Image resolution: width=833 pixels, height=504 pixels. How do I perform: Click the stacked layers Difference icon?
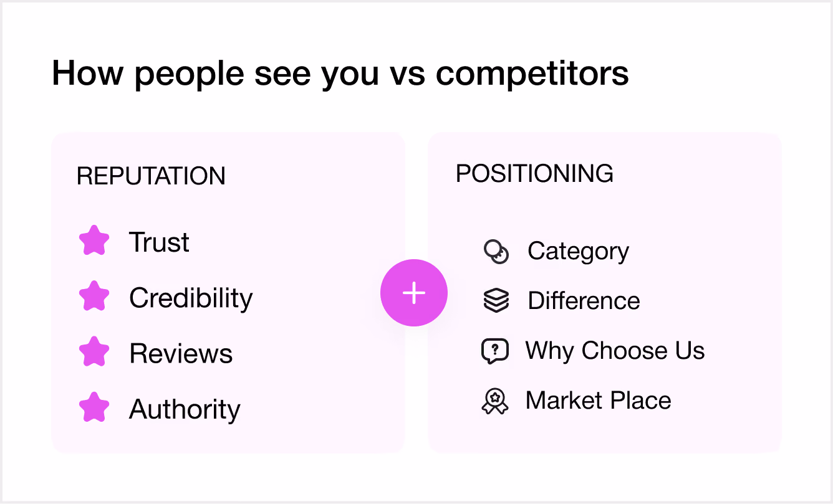pyautogui.click(x=496, y=301)
